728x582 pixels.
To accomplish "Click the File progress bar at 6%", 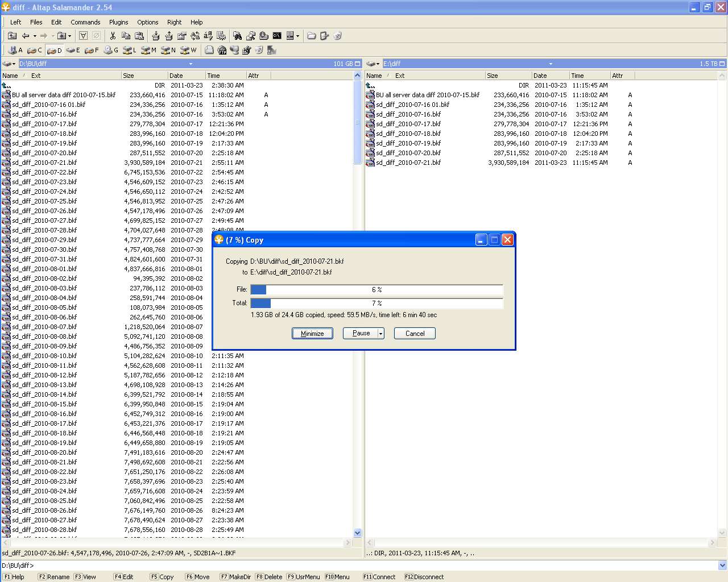I will click(x=377, y=290).
